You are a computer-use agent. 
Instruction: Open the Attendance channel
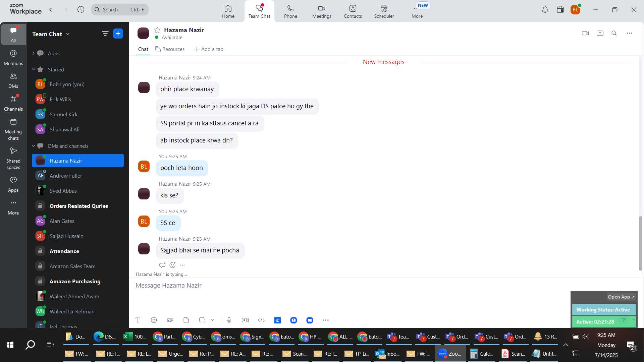(x=78, y=251)
